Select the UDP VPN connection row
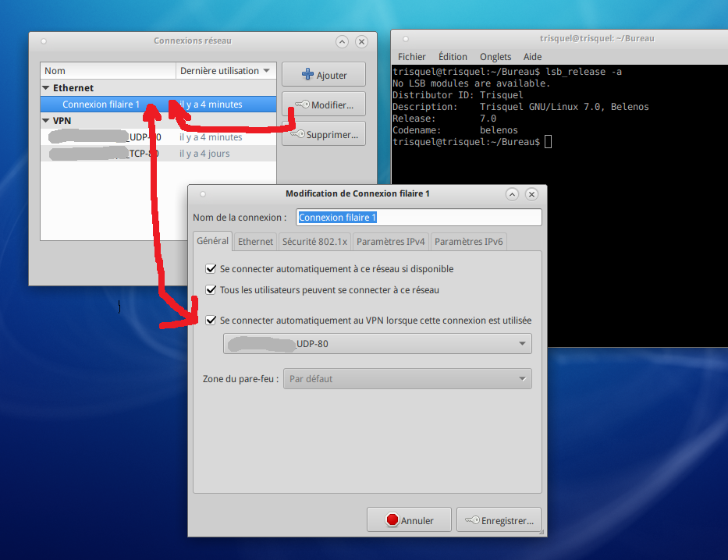 (x=158, y=136)
